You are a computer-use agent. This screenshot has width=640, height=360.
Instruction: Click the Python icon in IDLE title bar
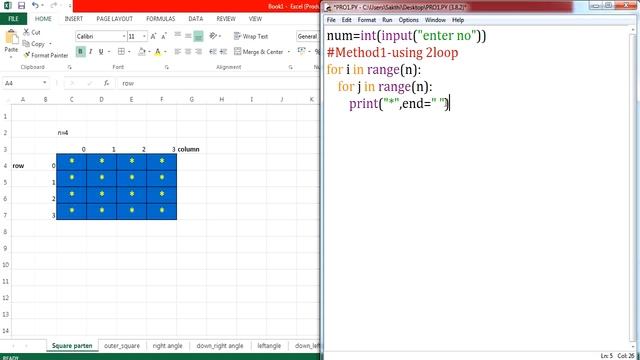329,7
